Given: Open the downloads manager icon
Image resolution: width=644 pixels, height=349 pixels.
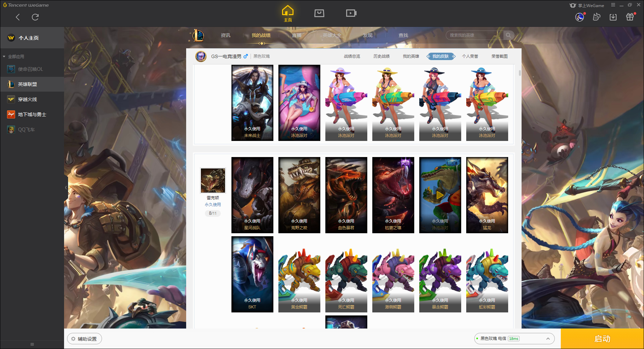Looking at the screenshot, I should tap(613, 17).
